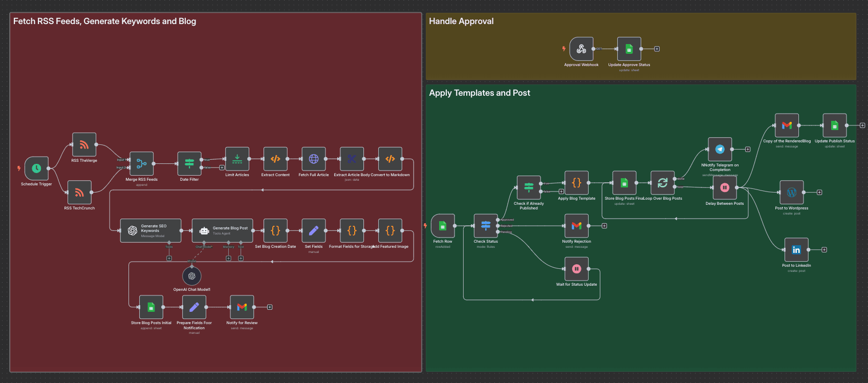This screenshot has height=383, width=868.
Task: Click the RSS TheVerge feed node
Action: pyautogui.click(x=84, y=145)
